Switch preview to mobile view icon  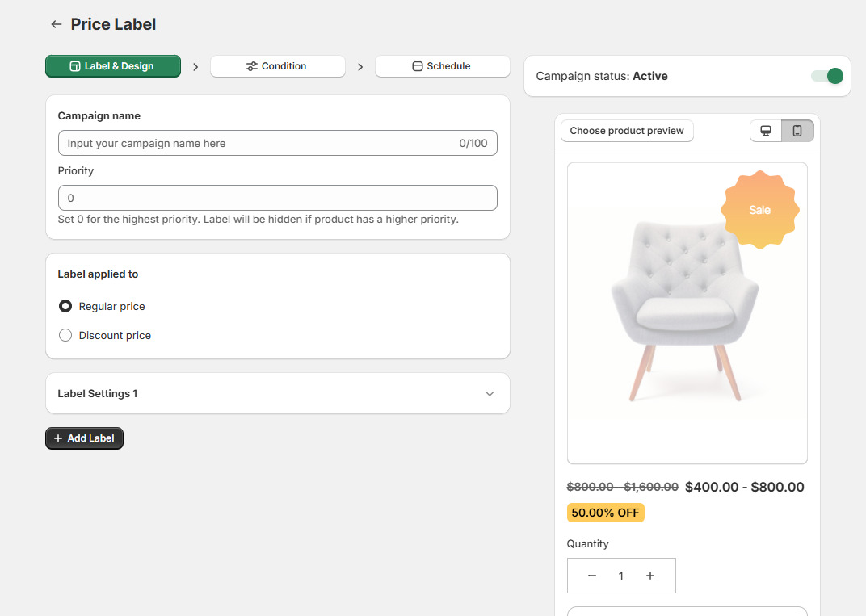click(x=797, y=131)
